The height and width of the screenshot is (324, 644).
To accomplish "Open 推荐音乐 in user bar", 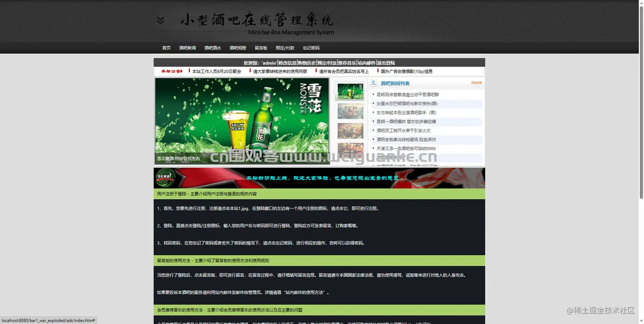I will [347, 63].
